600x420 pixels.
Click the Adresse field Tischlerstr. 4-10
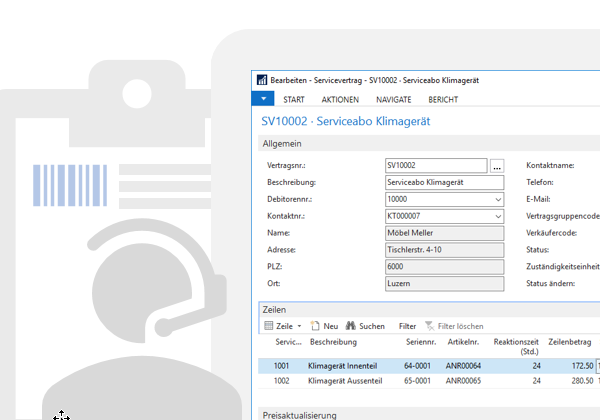(x=445, y=250)
